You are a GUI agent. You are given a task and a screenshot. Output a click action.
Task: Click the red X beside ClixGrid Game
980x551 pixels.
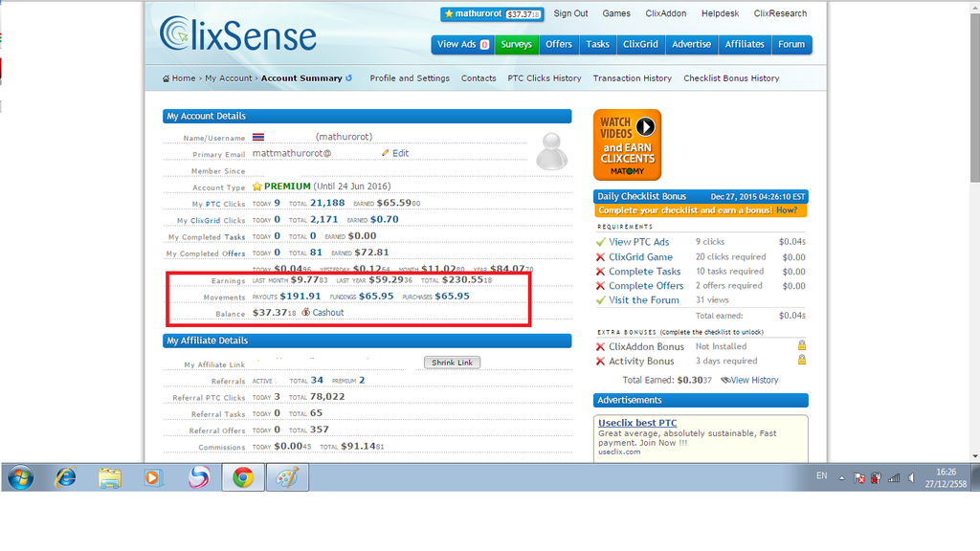601,256
